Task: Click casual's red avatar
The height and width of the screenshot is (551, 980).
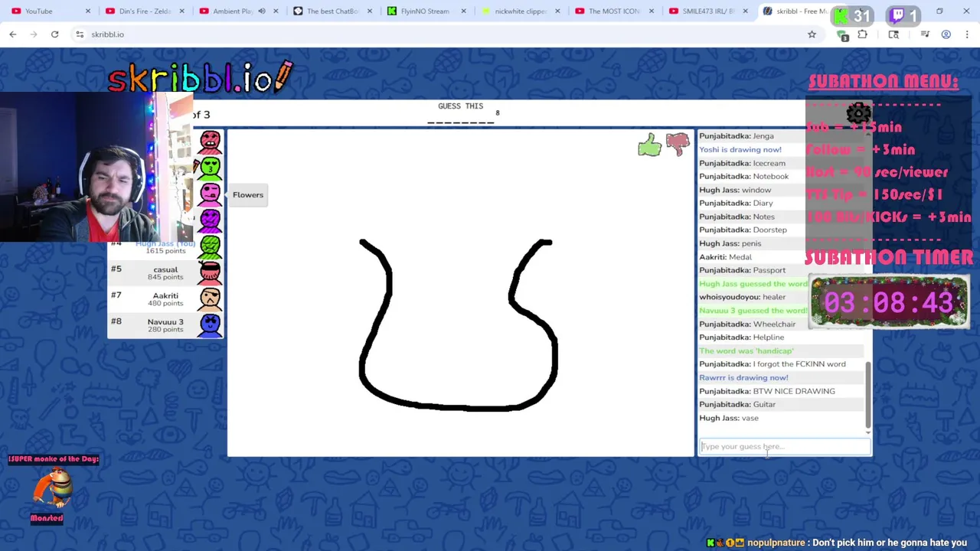Action: (x=210, y=272)
